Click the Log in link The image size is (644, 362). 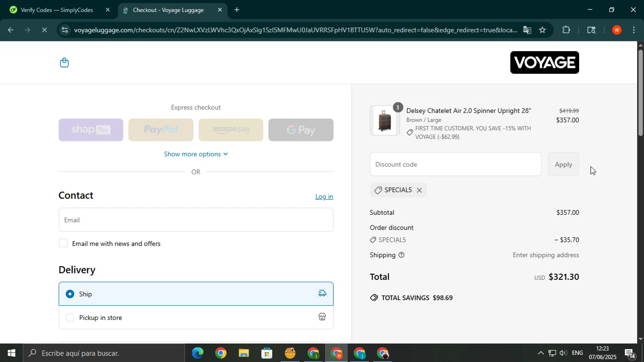coord(324,197)
